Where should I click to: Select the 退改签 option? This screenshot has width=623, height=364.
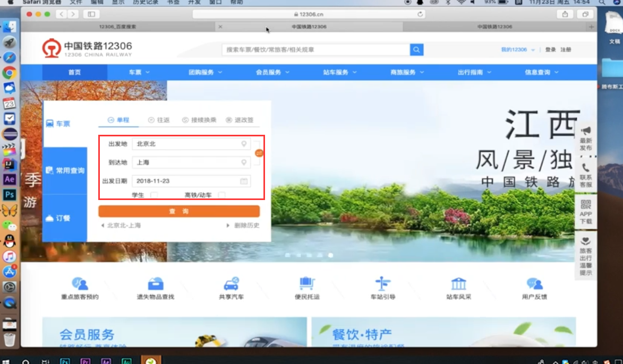(x=240, y=120)
